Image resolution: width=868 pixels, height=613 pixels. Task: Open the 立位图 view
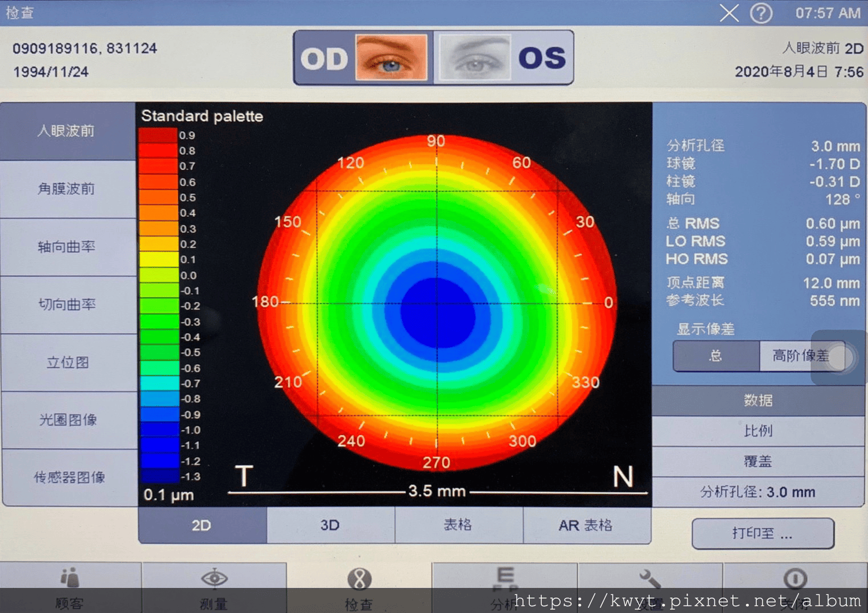[68, 363]
